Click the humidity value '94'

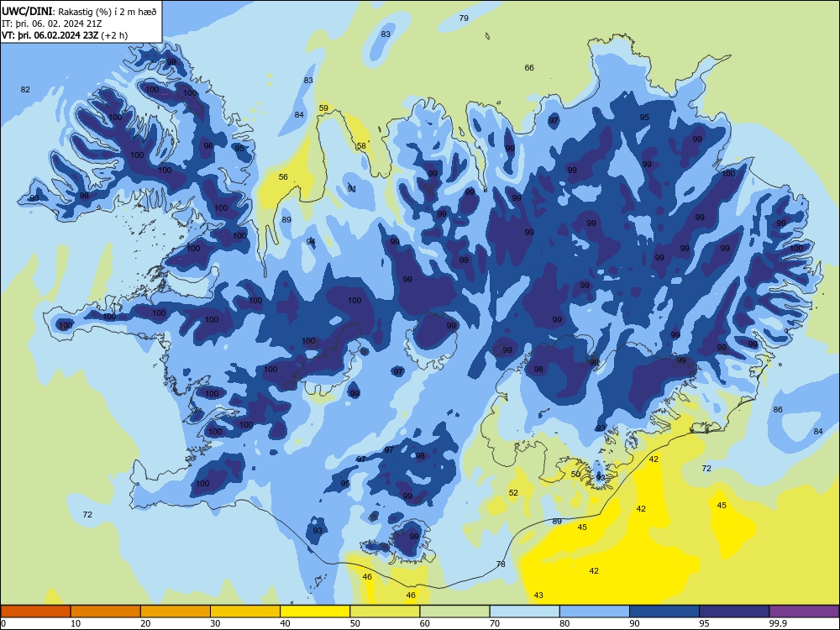click(x=311, y=242)
